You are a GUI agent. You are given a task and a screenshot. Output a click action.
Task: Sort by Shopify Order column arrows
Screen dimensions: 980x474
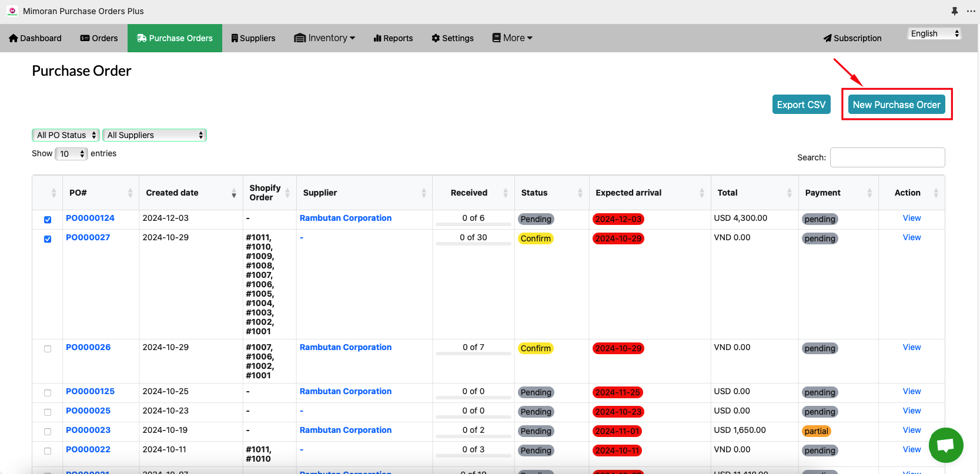(x=287, y=193)
